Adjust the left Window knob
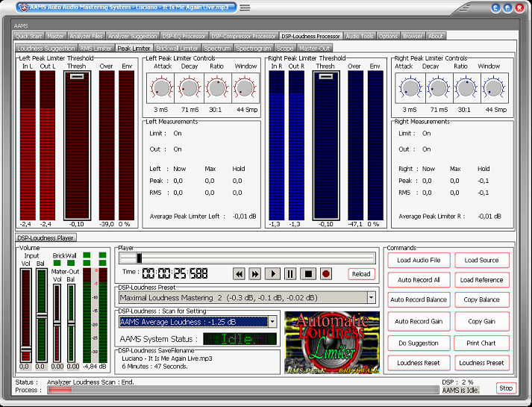The image size is (532, 407). 245,88
